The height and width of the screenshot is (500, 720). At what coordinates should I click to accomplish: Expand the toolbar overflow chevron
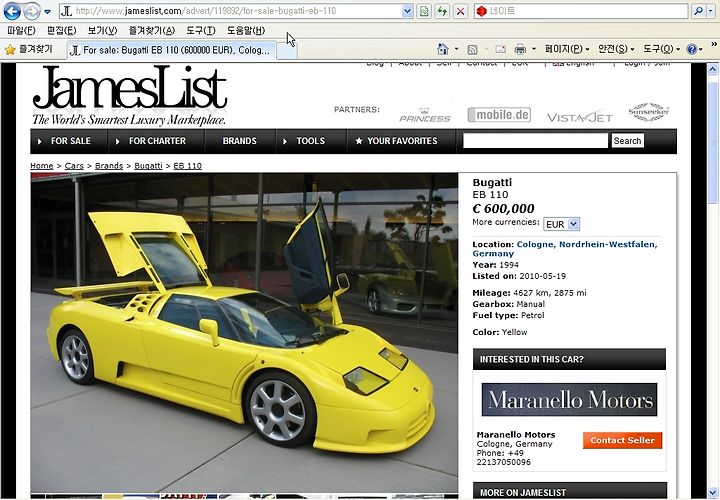[714, 45]
